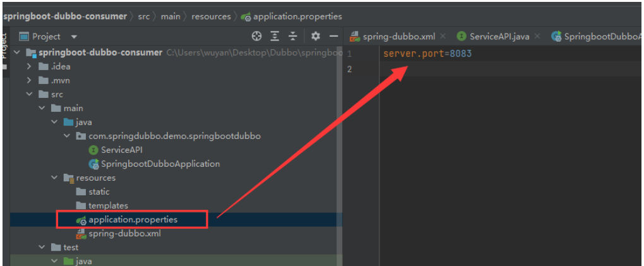Click the Collapse All icon in Project panel
Viewport: 644px width, 266px height.
[292, 37]
